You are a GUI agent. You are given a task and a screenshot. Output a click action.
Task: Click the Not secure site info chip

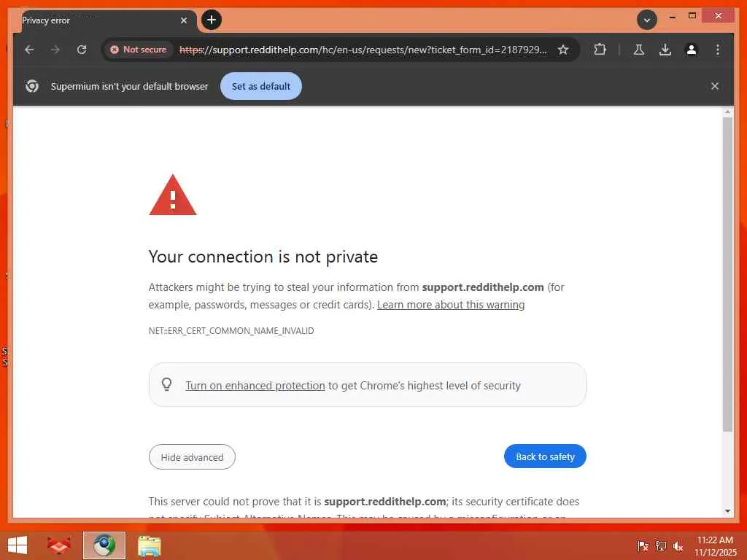click(138, 50)
